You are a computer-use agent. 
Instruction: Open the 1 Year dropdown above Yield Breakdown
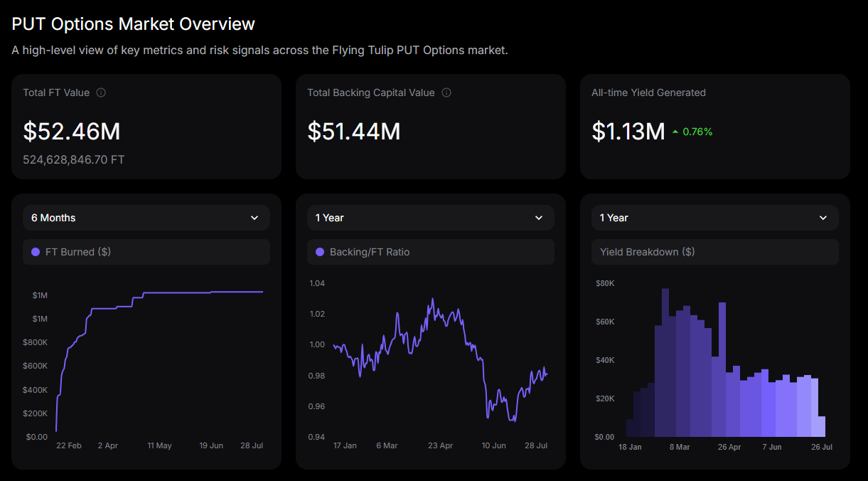(715, 218)
